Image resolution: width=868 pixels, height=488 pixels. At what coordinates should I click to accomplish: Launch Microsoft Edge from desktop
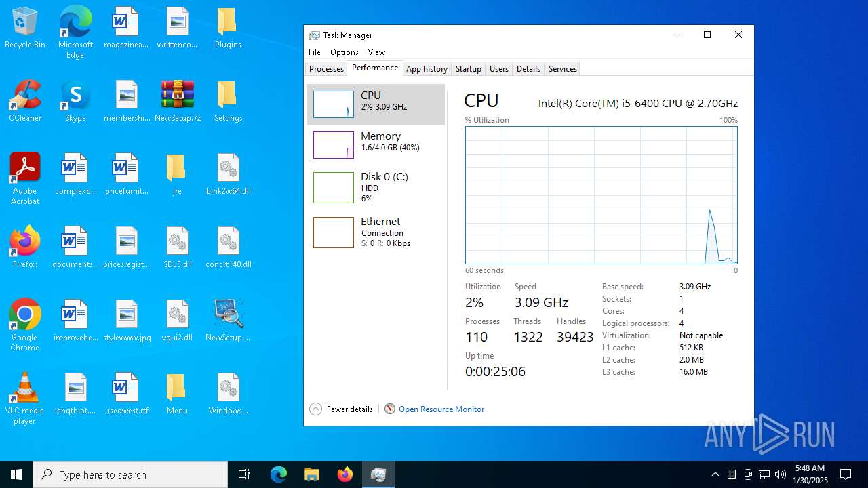click(75, 33)
